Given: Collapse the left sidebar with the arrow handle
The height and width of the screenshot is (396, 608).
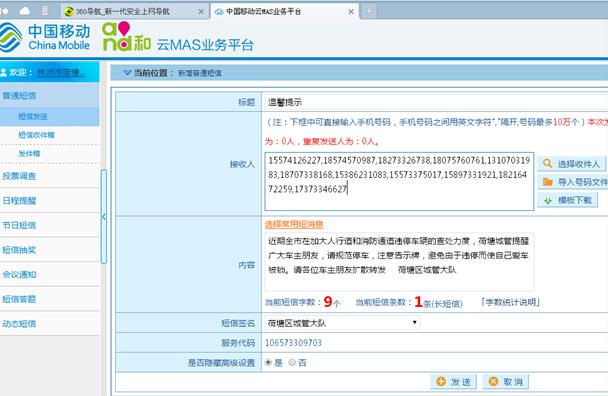Looking at the screenshot, I should 104,217.
